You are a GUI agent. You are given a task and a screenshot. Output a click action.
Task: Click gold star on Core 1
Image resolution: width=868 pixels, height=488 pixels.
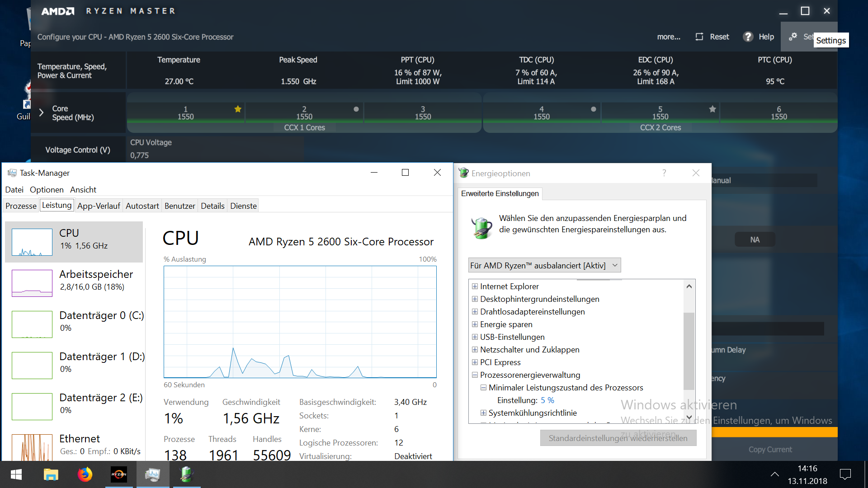tap(238, 109)
